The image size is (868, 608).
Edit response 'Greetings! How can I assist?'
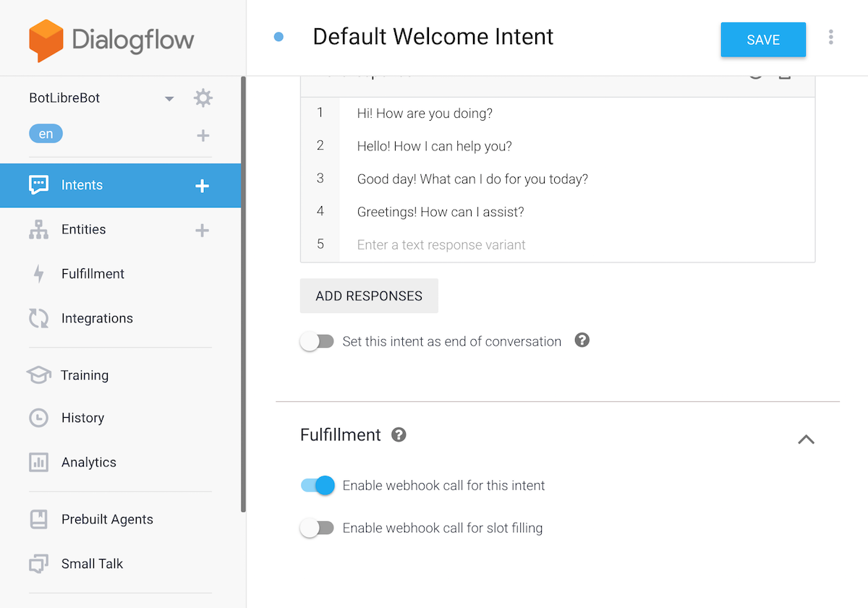[x=576, y=212]
